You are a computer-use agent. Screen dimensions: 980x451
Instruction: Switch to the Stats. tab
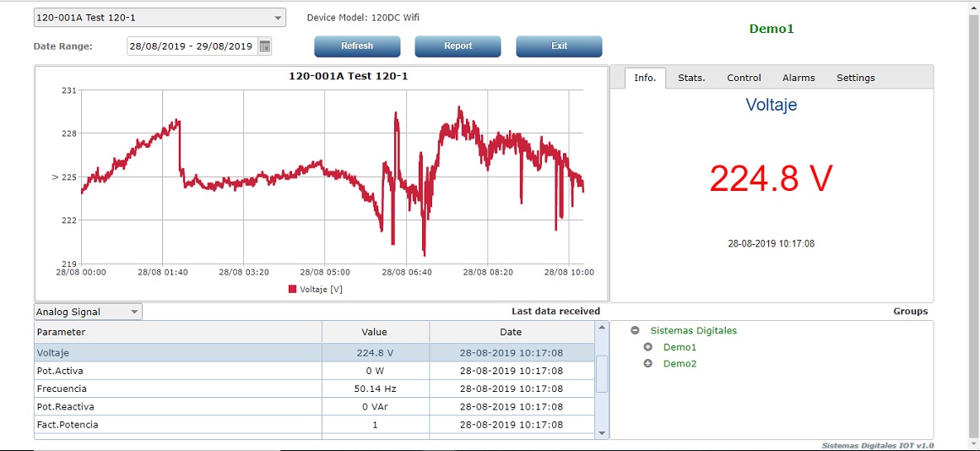(691, 78)
